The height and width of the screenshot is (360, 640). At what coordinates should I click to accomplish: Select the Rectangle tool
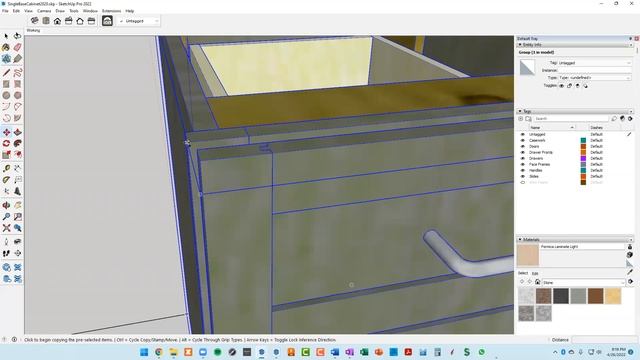6,84
